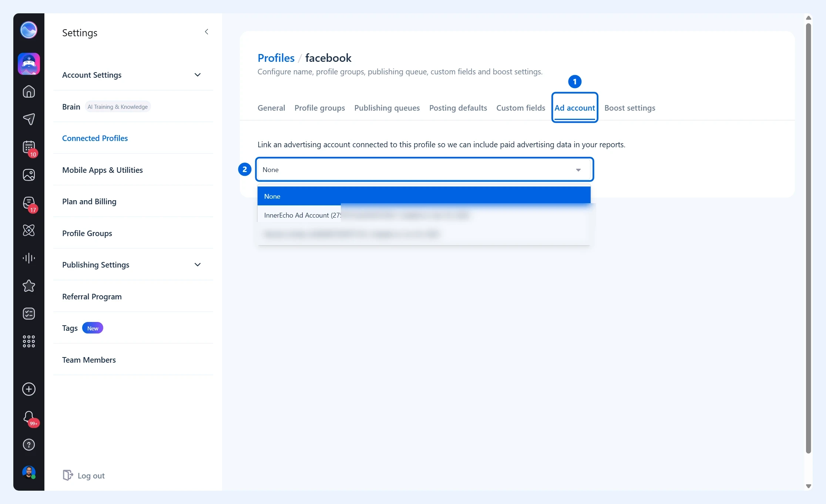Expand Publishing Settings section
826x504 pixels.
(x=133, y=265)
